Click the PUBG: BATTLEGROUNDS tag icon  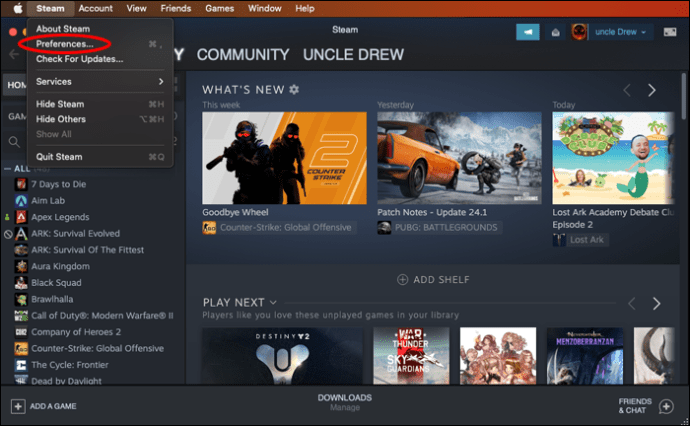(x=384, y=228)
